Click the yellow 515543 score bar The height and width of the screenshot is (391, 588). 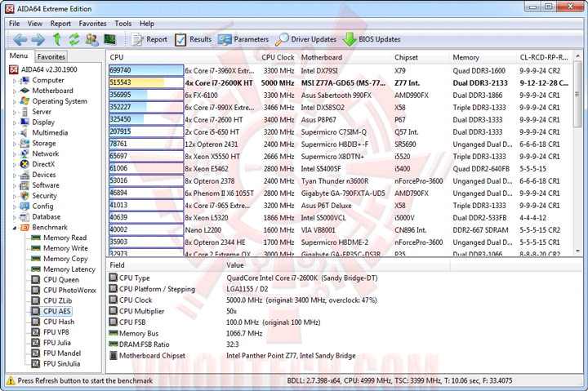point(146,82)
